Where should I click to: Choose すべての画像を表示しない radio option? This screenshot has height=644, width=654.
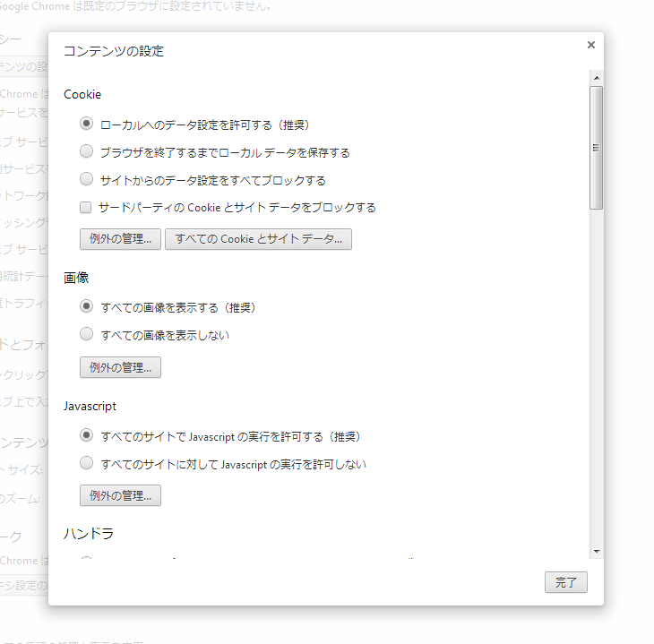tap(87, 334)
